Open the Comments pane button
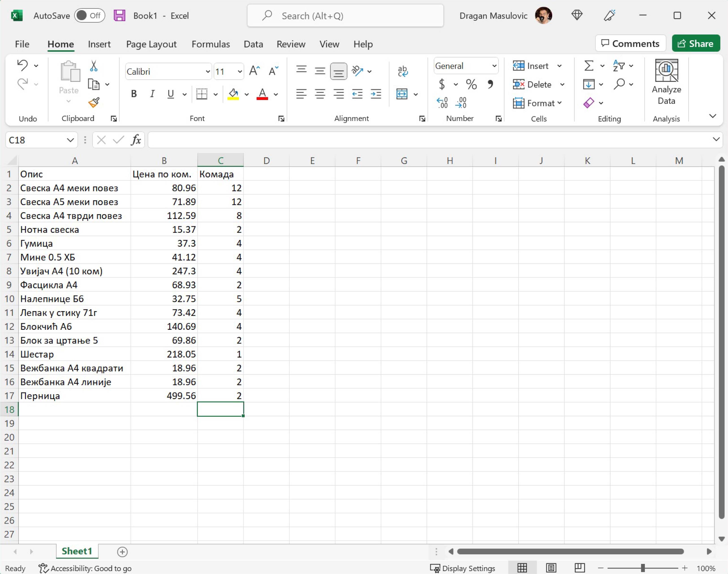The height and width of the screenshot is (574, 728). pos(630,43)
